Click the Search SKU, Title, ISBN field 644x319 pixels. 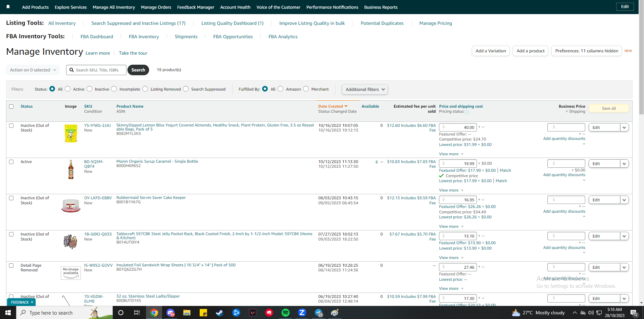pos(96,70)
